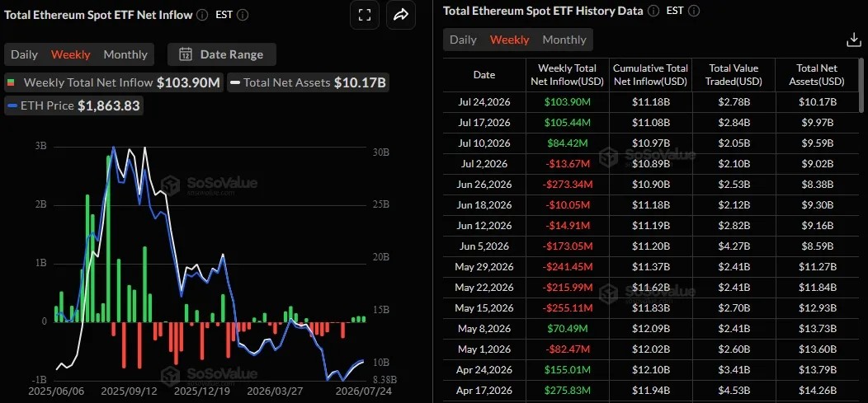The height and width of the screenshot is (403, 868).
Task: Click the $11.08B cumulative inflow cell
Action: tap(650, 122)
